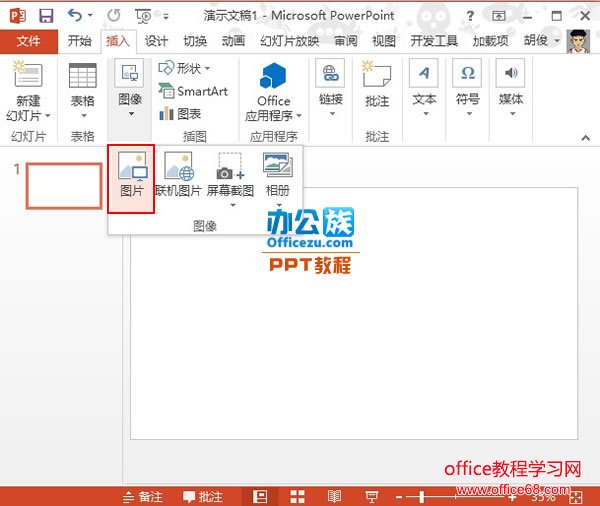Switch to Slide Sorter view
The height and width of the screenshot is (506, 600).
click(297, 496)
